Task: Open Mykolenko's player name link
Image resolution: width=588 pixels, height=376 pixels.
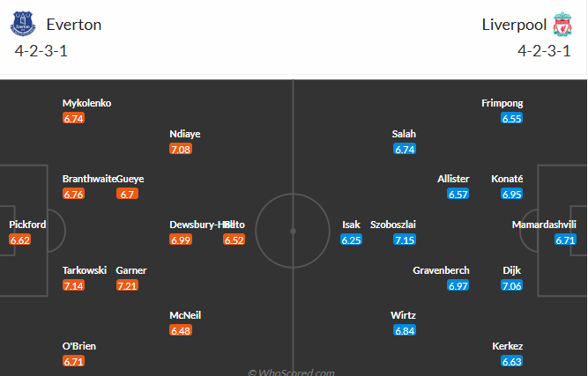Action: (86, 103)
